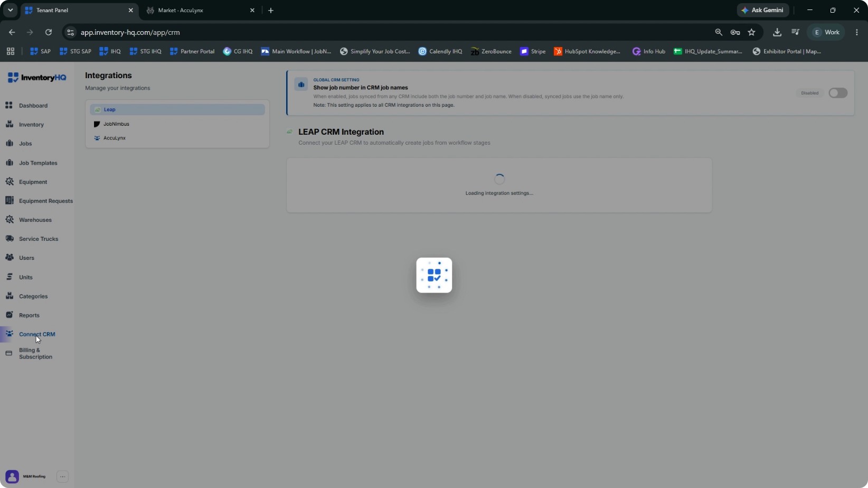Open the Stripe bookmark
Image resolution: width=868 pixels, height=488 pixels.
pos(533,51)
